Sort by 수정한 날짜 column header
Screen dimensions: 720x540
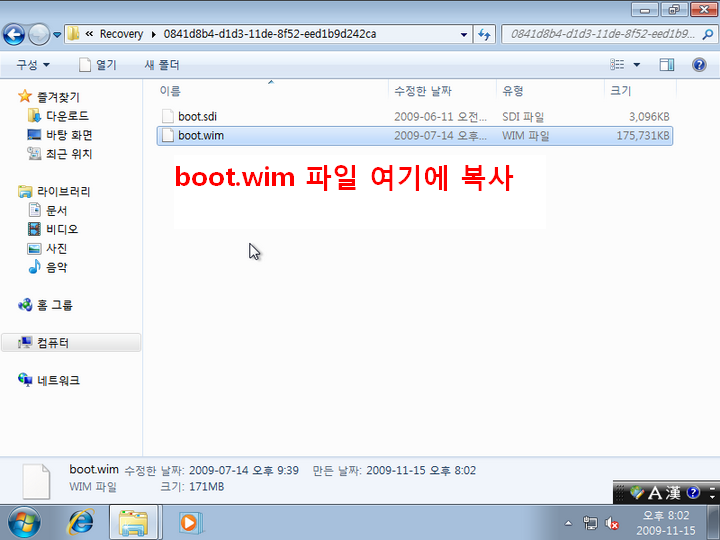tap(443, 90)
